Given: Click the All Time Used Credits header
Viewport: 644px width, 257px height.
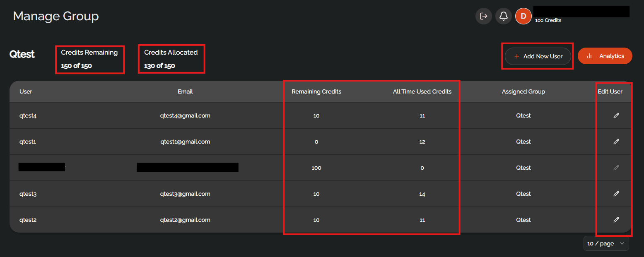Looking at the screenshot, I should 422,91.
